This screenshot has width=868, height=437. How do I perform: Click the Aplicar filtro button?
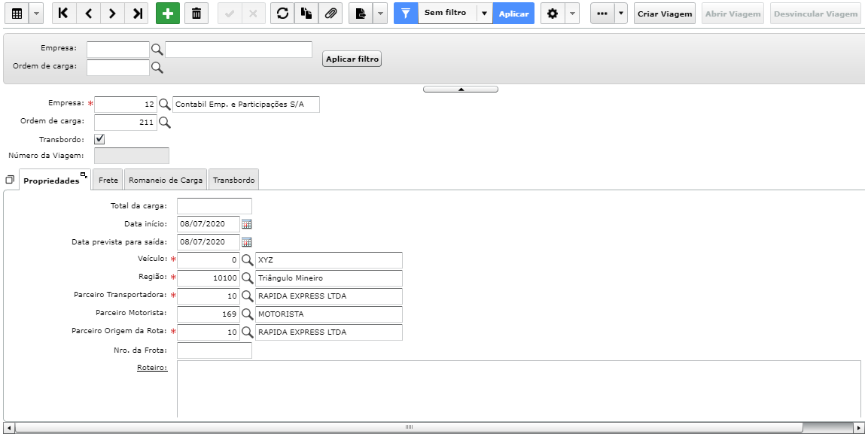pyautogui.click(x=352, y=59)
